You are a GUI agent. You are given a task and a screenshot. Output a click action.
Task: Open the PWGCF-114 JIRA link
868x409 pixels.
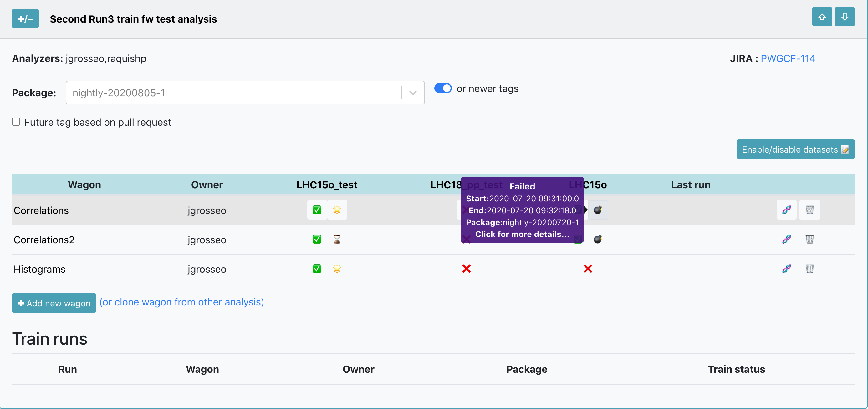(x=788, y=58)
